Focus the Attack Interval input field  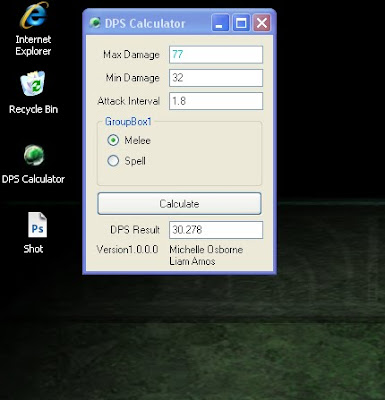point(216,101)
